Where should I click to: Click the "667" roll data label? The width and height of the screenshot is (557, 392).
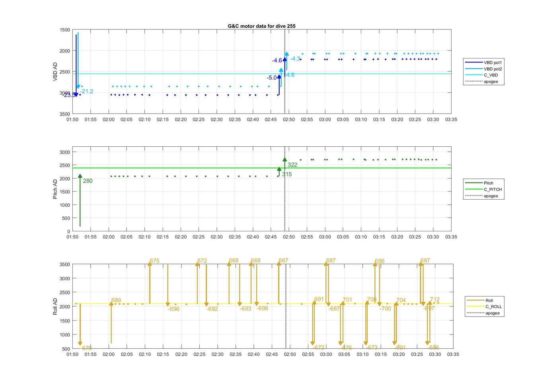click(283, 261)
